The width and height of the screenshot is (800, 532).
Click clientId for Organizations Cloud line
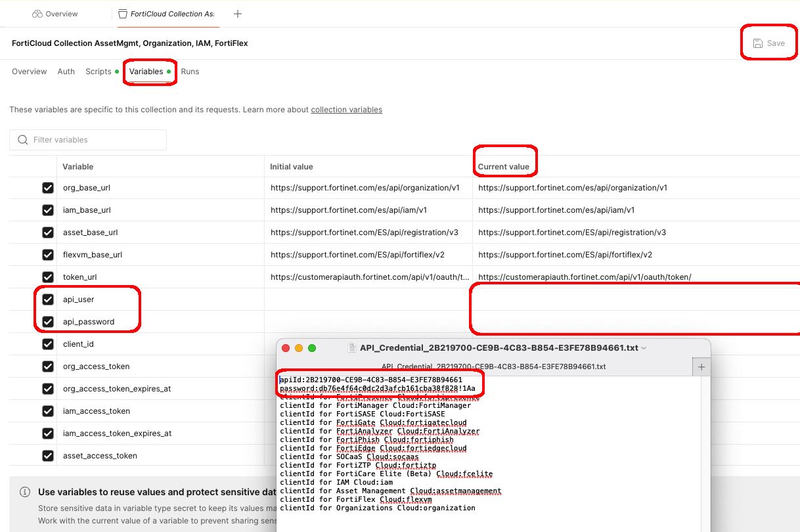coord(378,508)
